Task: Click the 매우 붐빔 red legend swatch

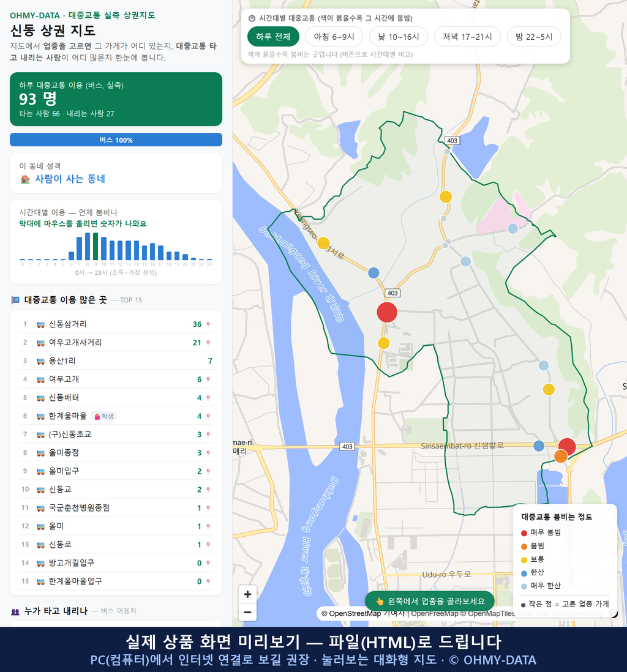Action: 524,533
